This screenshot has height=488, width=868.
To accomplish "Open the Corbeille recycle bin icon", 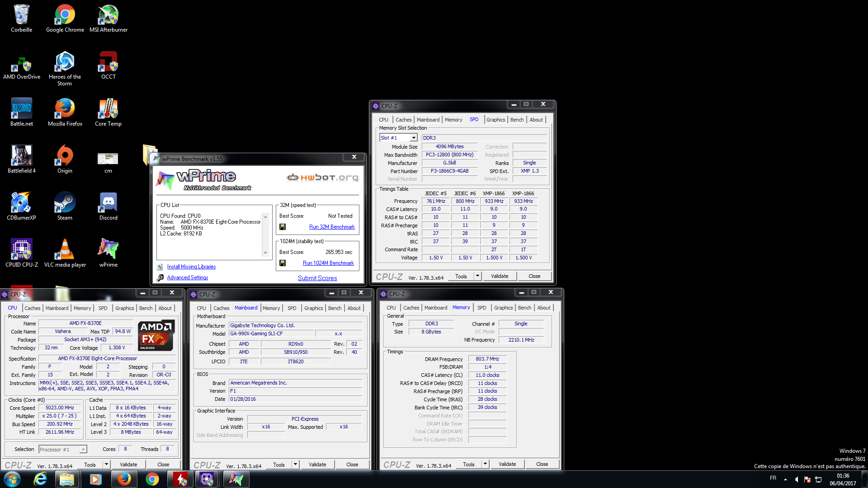I will [21, 19].
